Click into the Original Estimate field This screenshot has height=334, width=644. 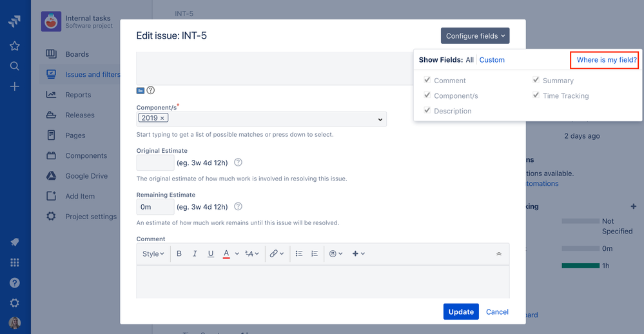coord(155,162)
